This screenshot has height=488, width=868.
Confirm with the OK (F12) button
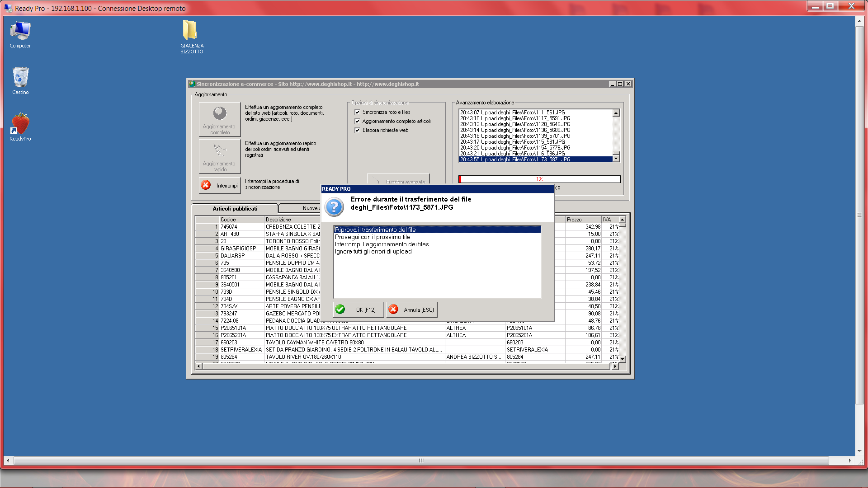(359, 310)
